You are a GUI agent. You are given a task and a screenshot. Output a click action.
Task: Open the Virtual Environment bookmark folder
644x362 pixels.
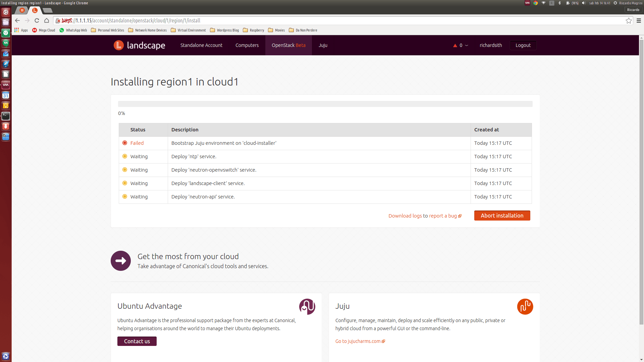pyautogui.click(x=189, y=30)
